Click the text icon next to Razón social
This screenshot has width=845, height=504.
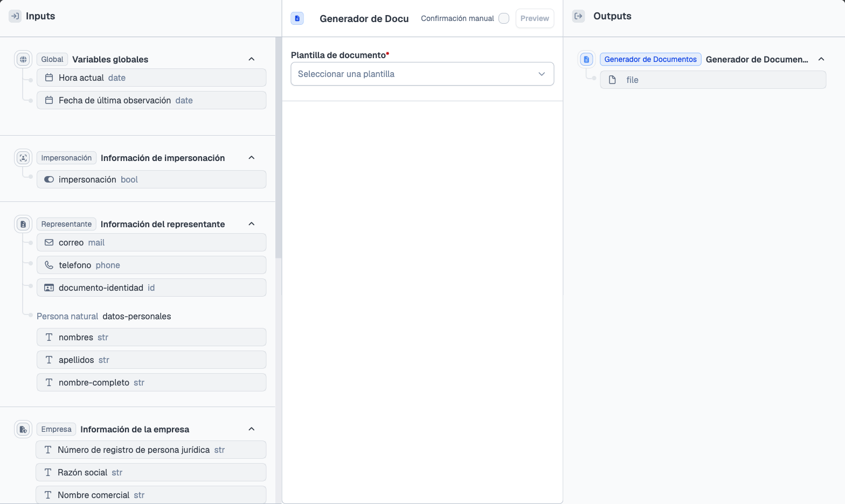coord(48,472)
